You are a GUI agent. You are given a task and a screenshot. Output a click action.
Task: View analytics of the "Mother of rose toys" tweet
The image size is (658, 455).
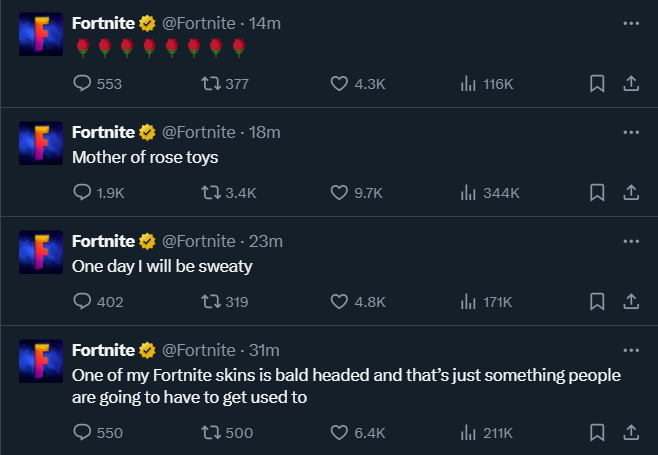click(x=467, y=193)
